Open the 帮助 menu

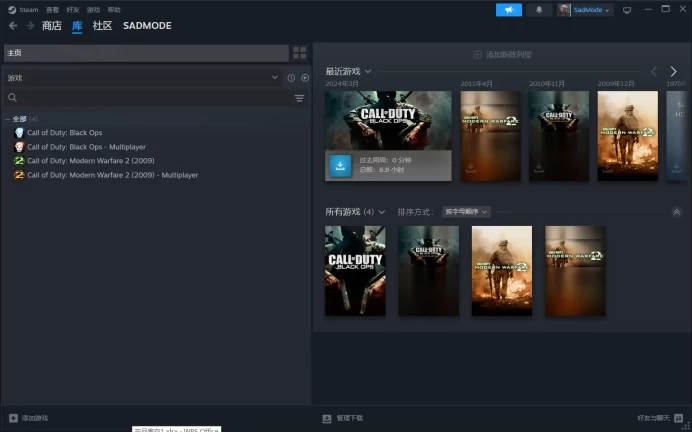114,10
